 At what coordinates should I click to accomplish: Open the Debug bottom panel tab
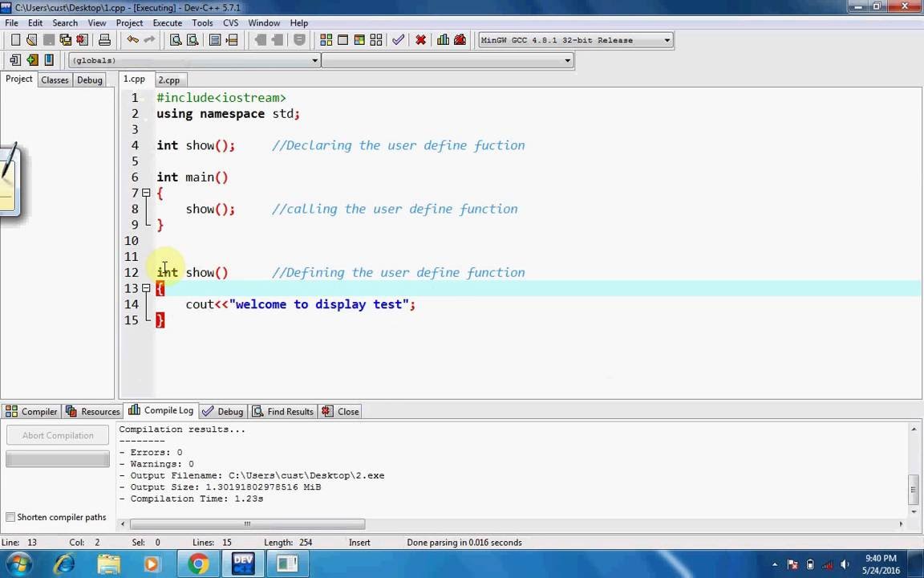pyautogui.click(x=223, y=412)
